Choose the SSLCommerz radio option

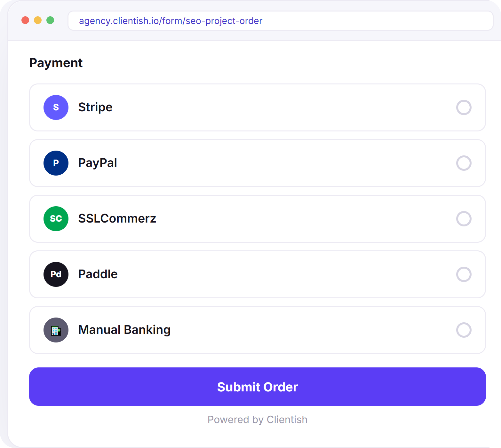464,219
